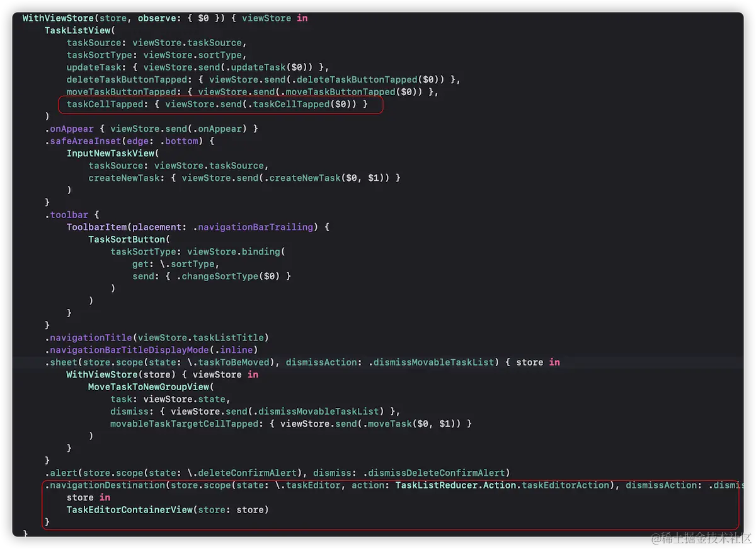Screen dimensions: 756x549
Task: Click the 'task: viewStore.state,' line
Action: (x=170, y=399)
